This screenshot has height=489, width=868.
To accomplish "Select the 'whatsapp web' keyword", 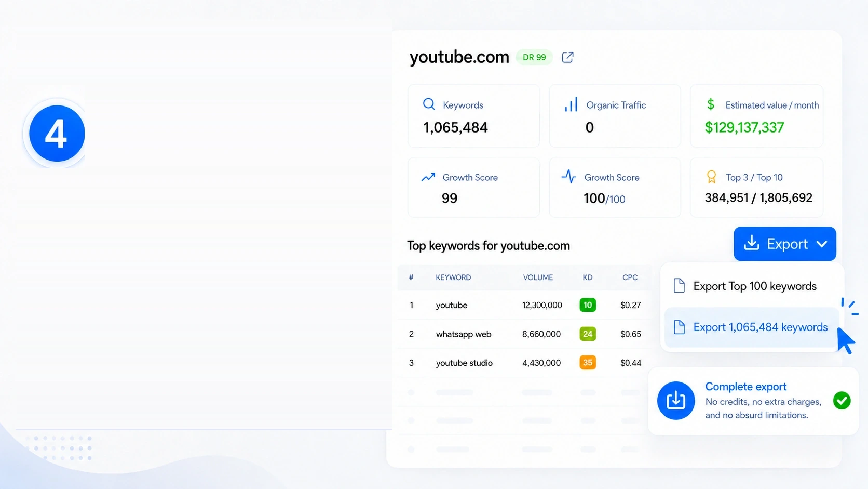I will (x=464, y=334).
